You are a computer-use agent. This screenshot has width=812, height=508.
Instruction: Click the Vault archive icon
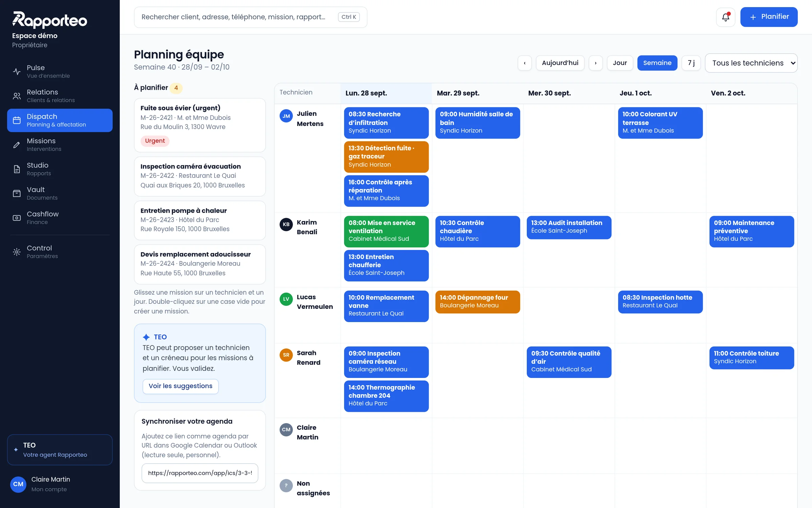pos(17,193)
